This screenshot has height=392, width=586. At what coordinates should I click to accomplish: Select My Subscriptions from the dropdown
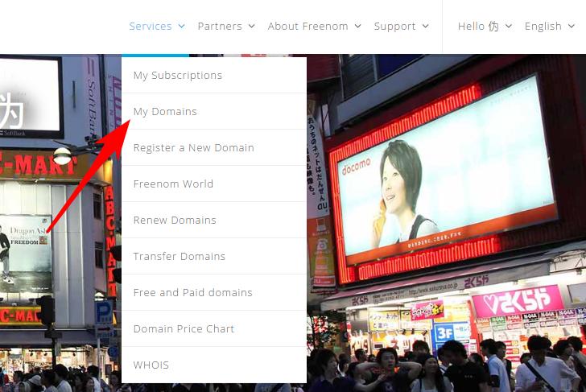click(x=214, y=75)
